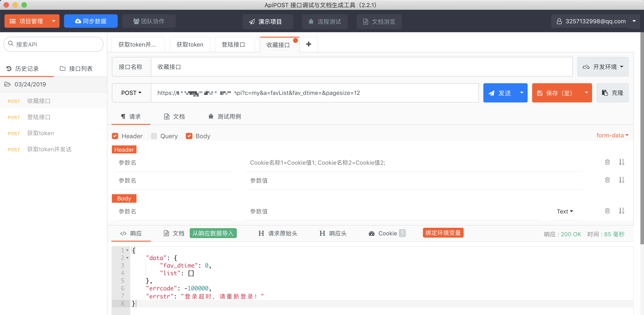Expand the 项目管理 dropdown arrow
Viewport: 644px width, 315px height.
pyautogui.click(x=53, y=21)
